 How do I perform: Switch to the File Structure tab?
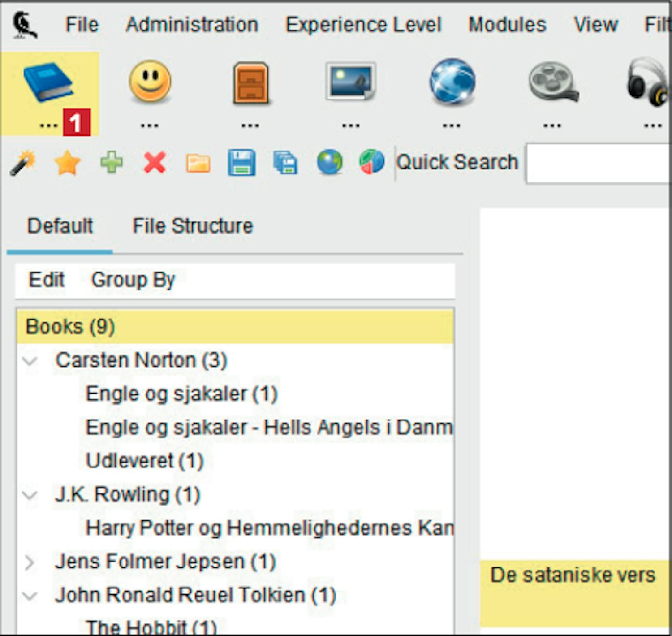(x=193, y=226)
